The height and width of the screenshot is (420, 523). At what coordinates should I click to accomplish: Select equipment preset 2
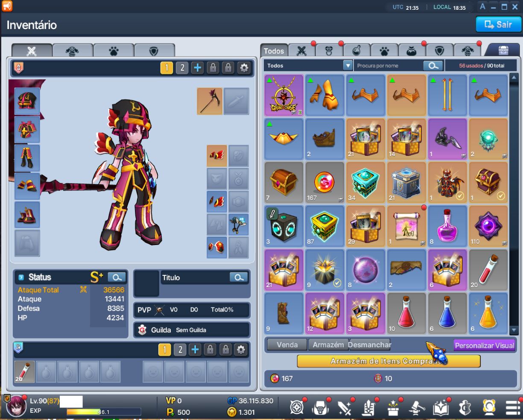coord(182,68)
